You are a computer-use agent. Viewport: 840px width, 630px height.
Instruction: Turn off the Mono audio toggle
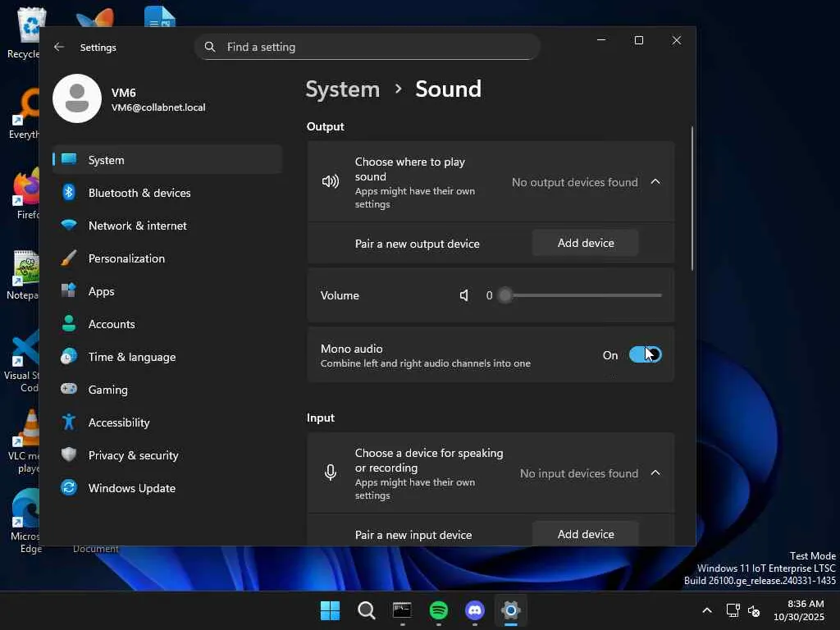(x=645, y=354)
